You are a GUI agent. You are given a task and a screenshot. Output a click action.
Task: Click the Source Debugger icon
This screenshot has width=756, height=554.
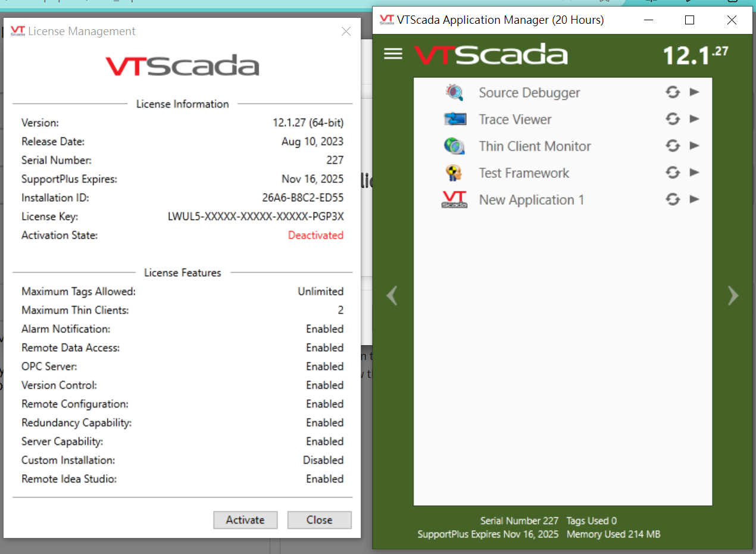point(454,92)
